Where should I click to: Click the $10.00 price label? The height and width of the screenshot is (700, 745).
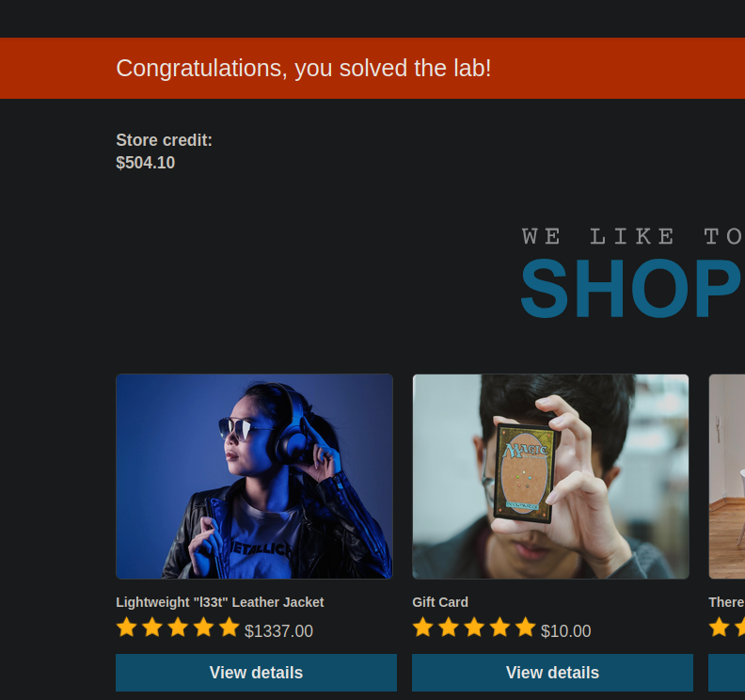(x=566, y=631)
